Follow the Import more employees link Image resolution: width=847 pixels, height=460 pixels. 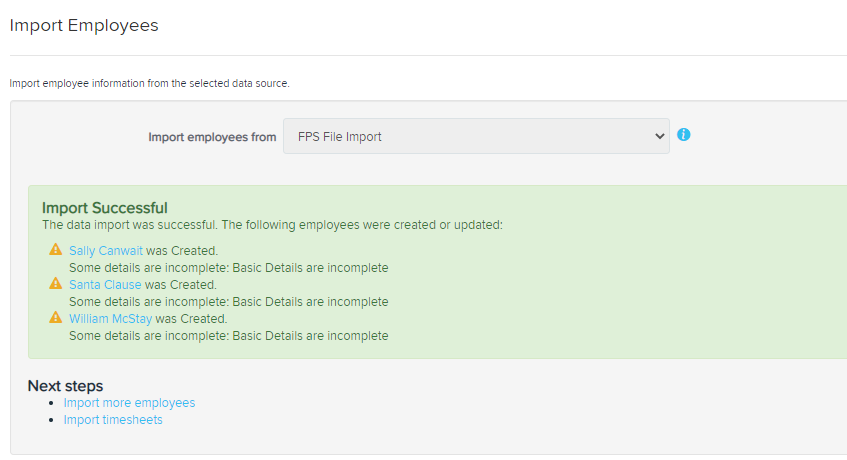129,403
